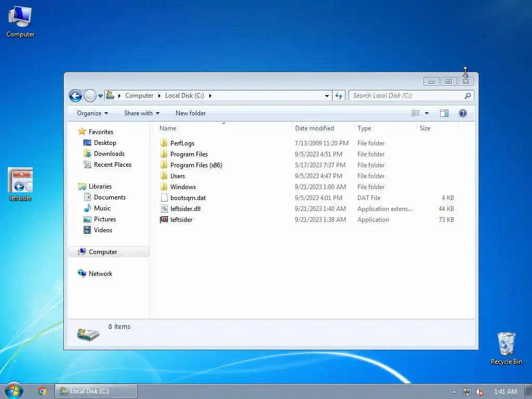Click the network tray icon
Screen dimensions: 532x399
(x=467, y=392)
